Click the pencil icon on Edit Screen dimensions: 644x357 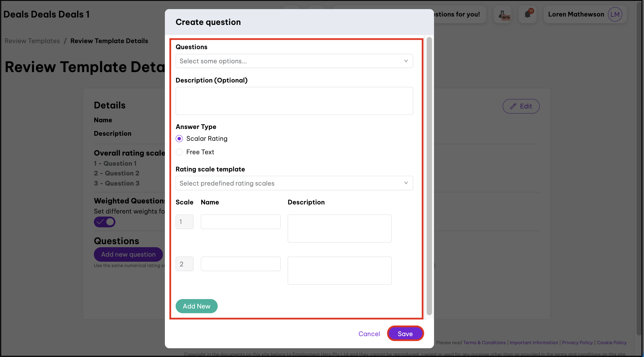513,106
